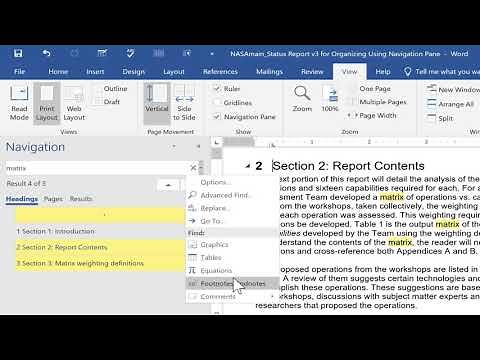Image resolution: width=480 pixels, height=360 pixels.
Task: Find Tables from the menu
Action: pyautogui.click(x=232, y=257)
